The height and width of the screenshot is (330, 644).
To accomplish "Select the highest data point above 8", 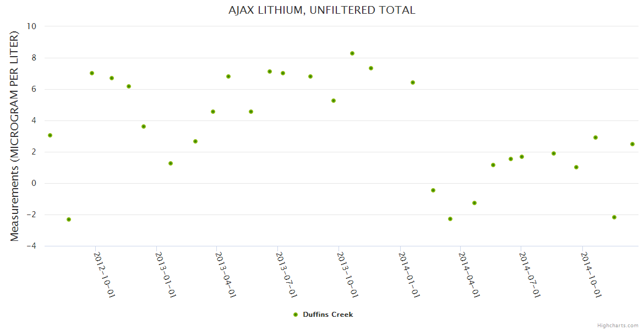I will [x=352, y=53].
